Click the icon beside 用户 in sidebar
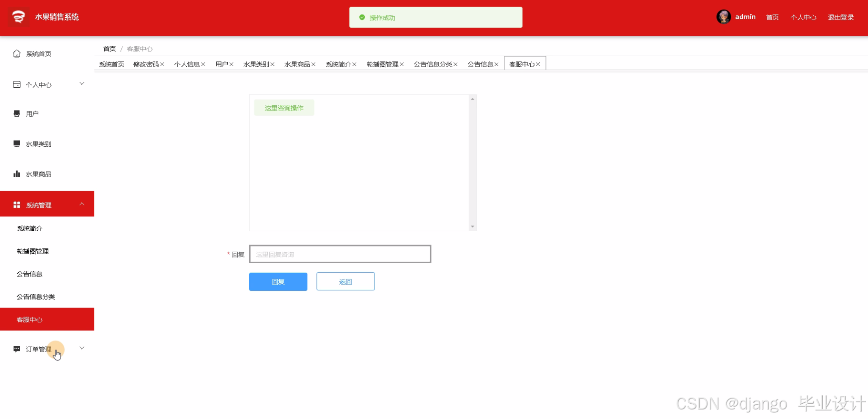The height and width of the screenshot is (419, 868). click(17, 113)
